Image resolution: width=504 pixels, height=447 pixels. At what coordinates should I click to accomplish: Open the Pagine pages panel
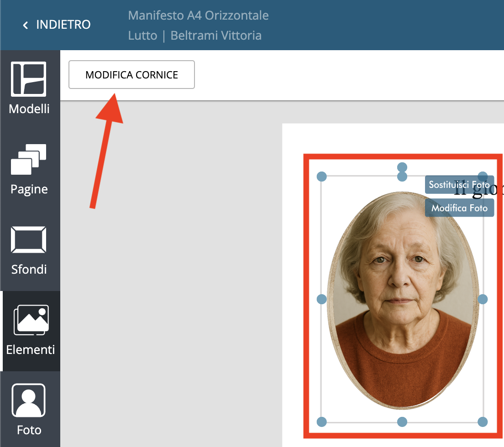pyautogui.click(x=29, y=169)
